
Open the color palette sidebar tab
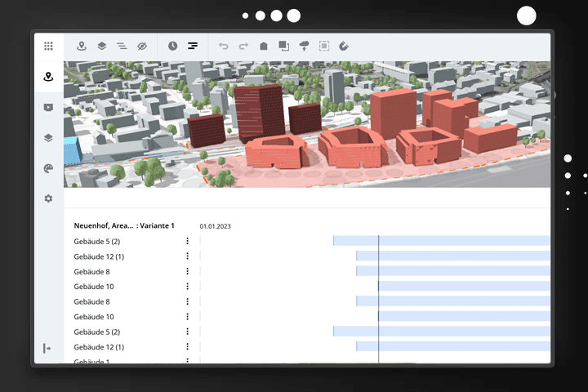48,168
